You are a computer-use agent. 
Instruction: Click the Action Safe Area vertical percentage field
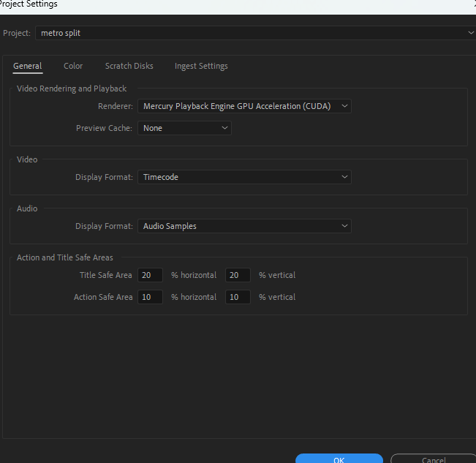click(238, 297)
